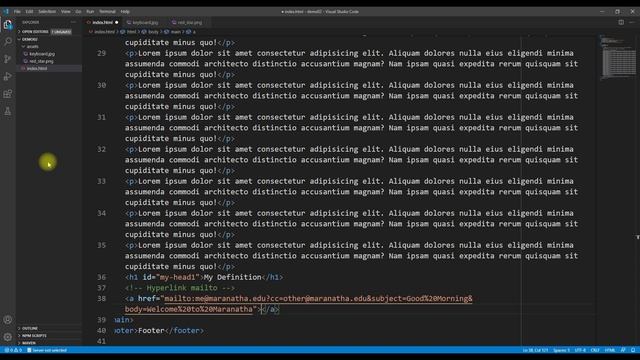Click 'Server not selected' in status bar

point(47,350)
